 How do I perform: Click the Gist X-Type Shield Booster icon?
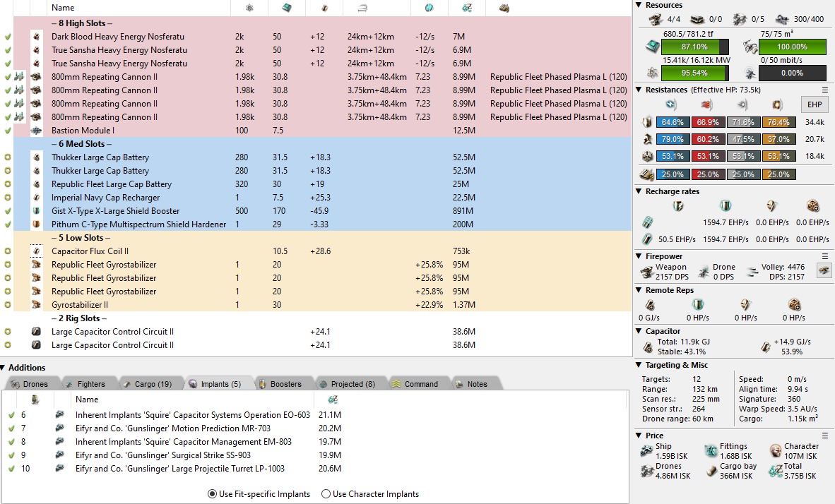coord(37,211)
